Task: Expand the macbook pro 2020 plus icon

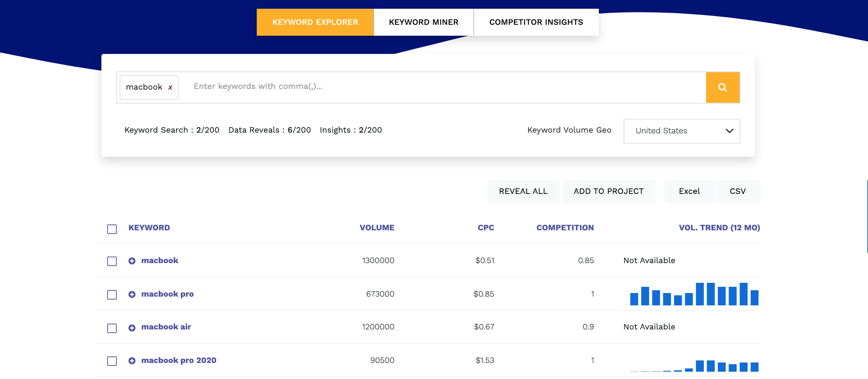Action: tap(132, 361)
